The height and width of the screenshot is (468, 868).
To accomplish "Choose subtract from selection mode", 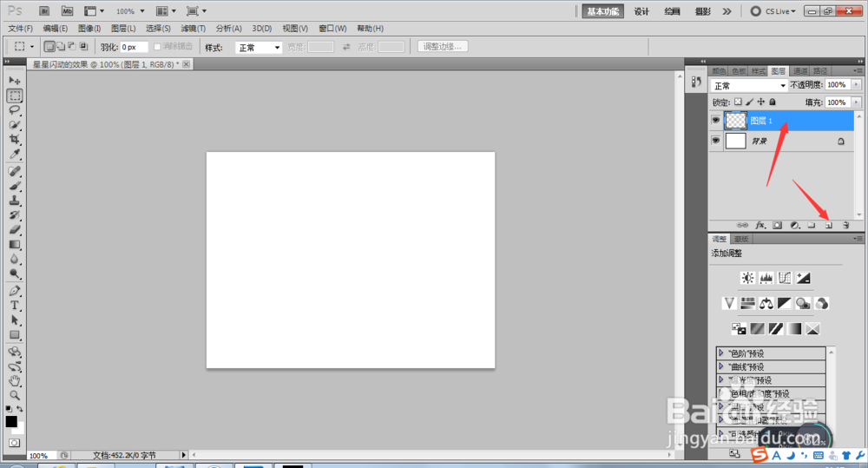I will pos(72,47).
